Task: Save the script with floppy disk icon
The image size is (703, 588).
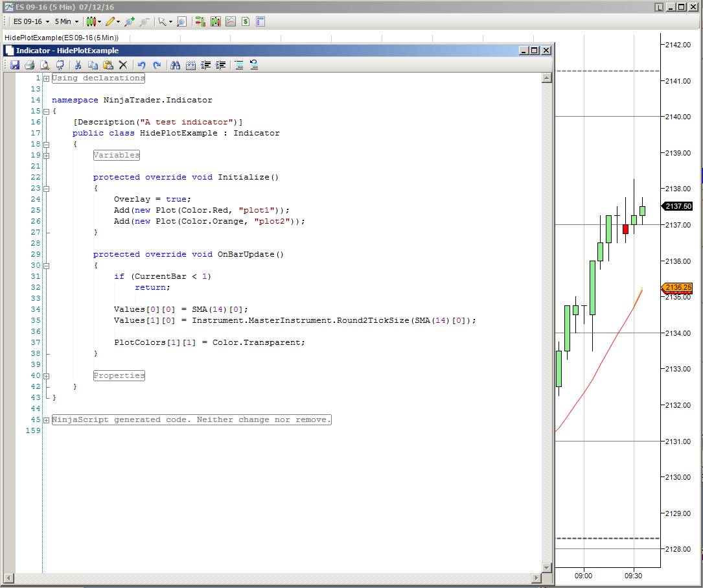Action: point(15,65)
